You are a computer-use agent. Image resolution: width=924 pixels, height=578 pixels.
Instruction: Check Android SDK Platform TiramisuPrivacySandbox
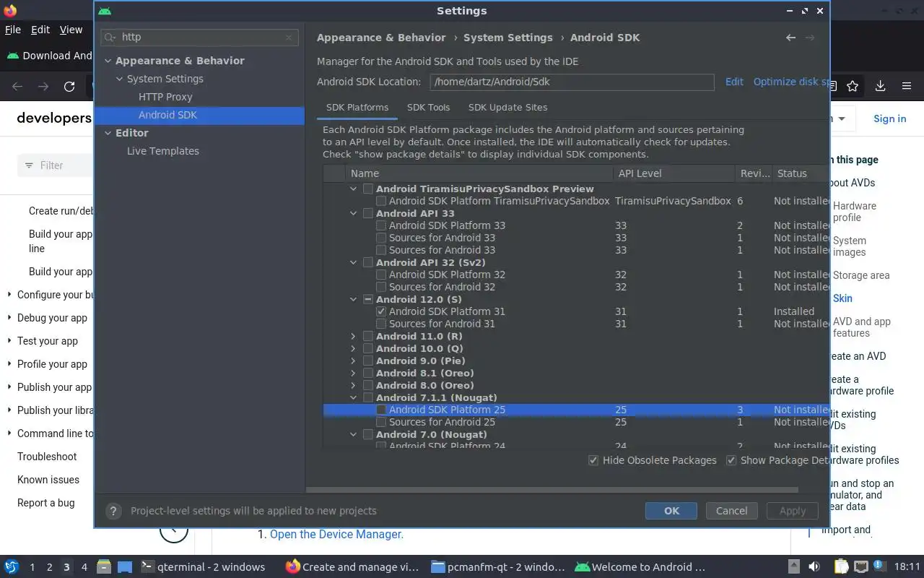381,201
